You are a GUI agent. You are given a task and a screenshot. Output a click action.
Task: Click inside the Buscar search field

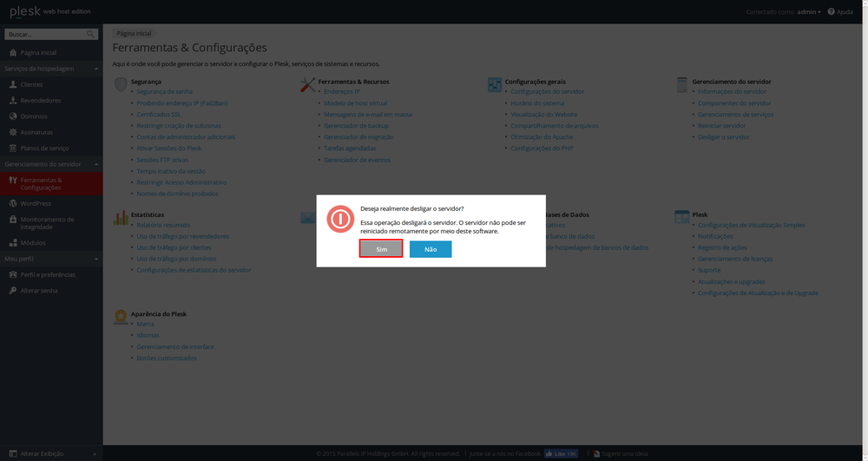coord(43,35)
